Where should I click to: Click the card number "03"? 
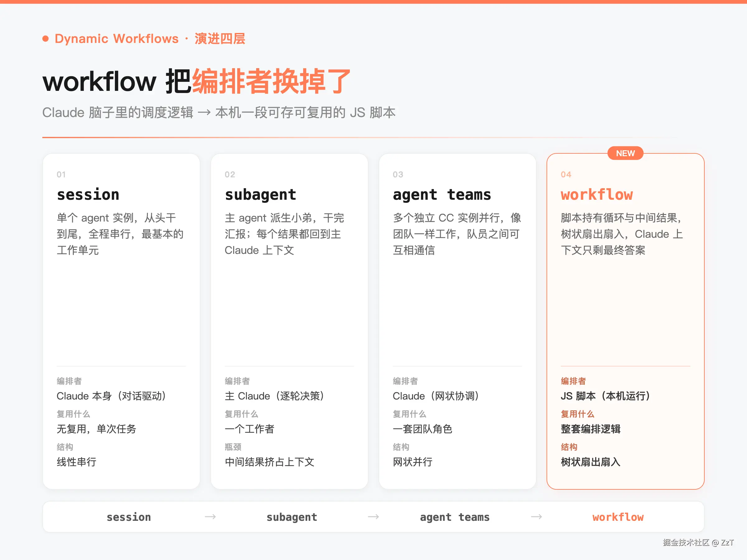point(398,175)
